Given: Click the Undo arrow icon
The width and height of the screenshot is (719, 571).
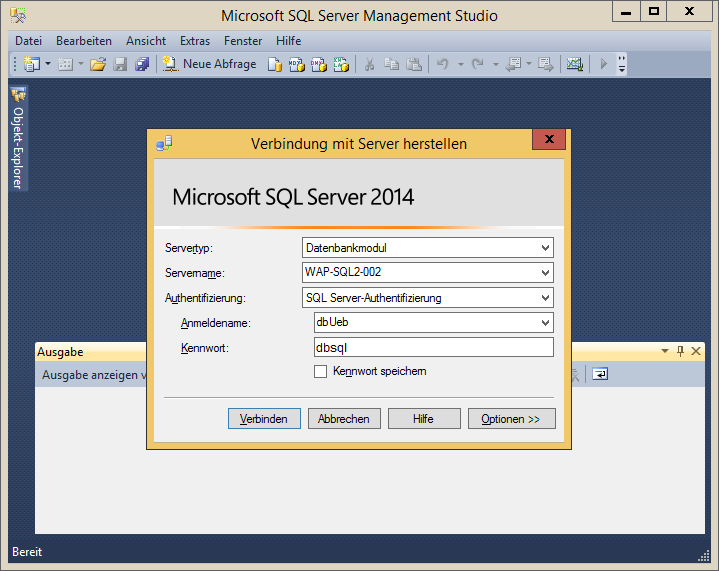Looking at the screenshot, I should [442, 64].
